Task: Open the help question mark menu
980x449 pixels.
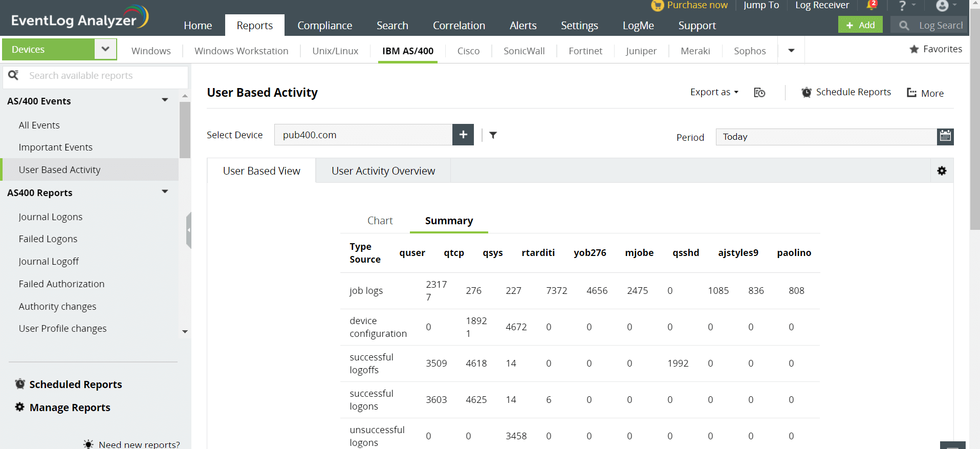Action: [x=902, y=6]
